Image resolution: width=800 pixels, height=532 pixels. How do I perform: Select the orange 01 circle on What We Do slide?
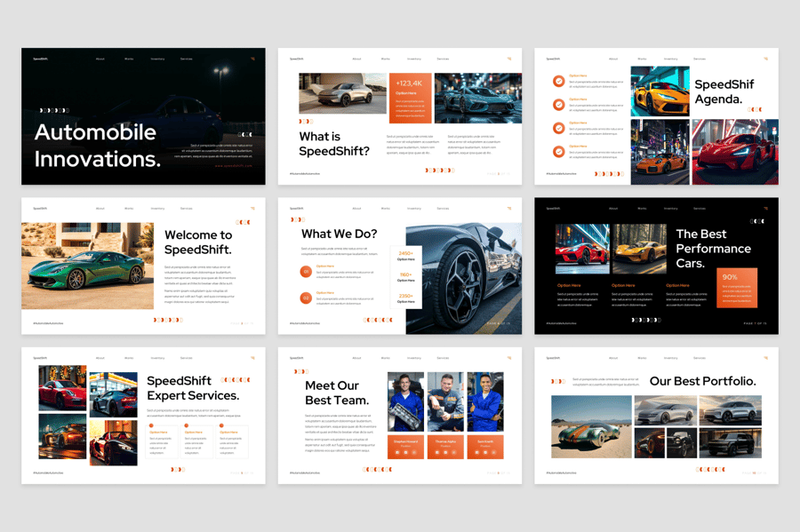click(x=306, y=272)
